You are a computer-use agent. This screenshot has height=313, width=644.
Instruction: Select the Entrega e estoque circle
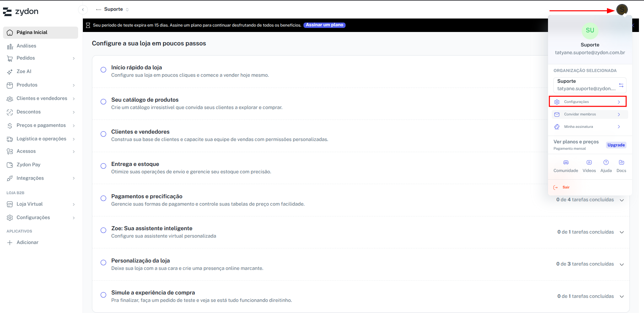[x=103, y=166]
